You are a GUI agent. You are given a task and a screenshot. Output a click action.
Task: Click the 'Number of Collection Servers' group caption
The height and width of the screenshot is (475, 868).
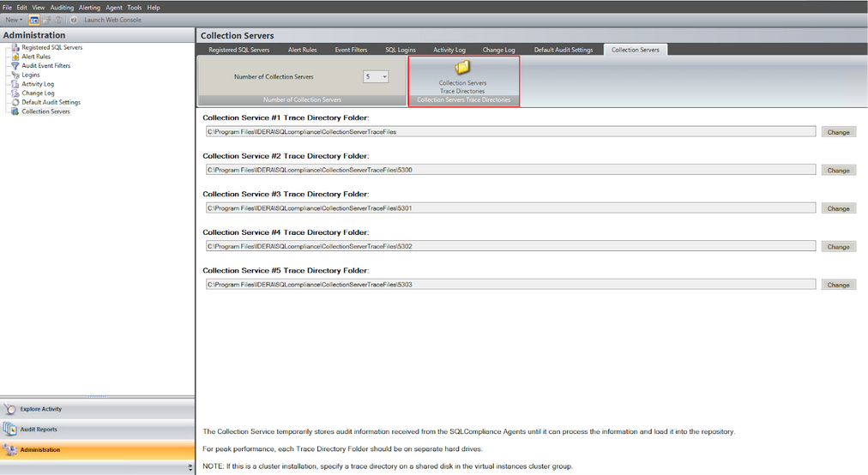tap(302, 100)
